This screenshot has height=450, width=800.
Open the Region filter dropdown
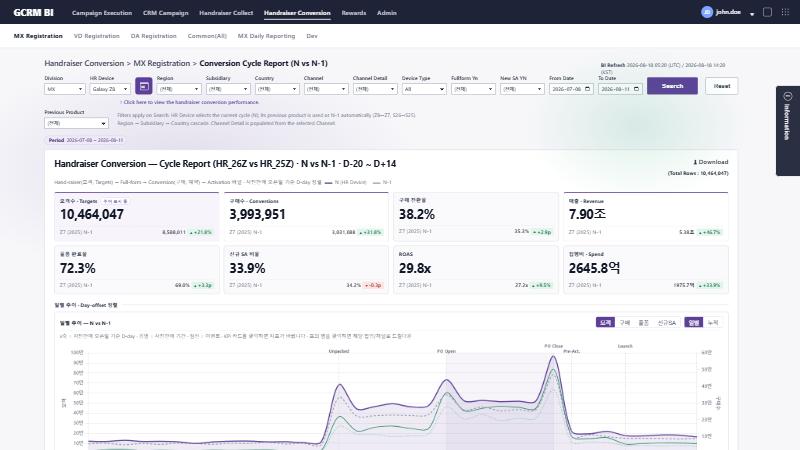[x=179, y=89]
